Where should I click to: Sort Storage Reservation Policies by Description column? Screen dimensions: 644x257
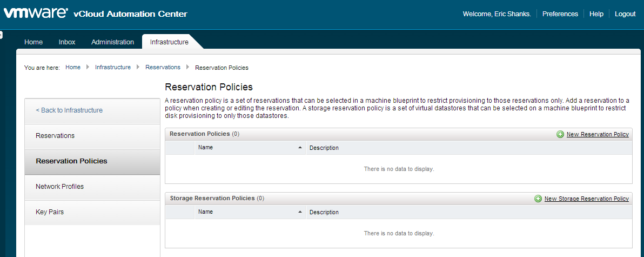tap(324, 212)
